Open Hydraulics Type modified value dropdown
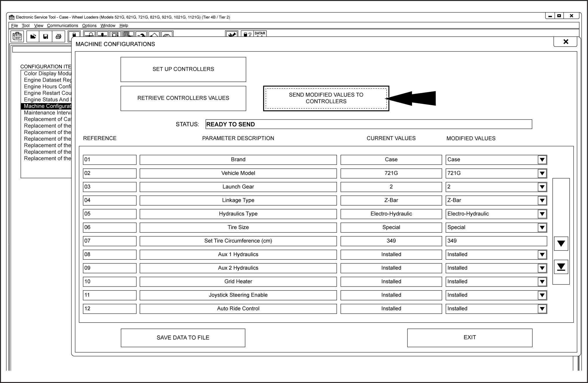 [542, 214]
